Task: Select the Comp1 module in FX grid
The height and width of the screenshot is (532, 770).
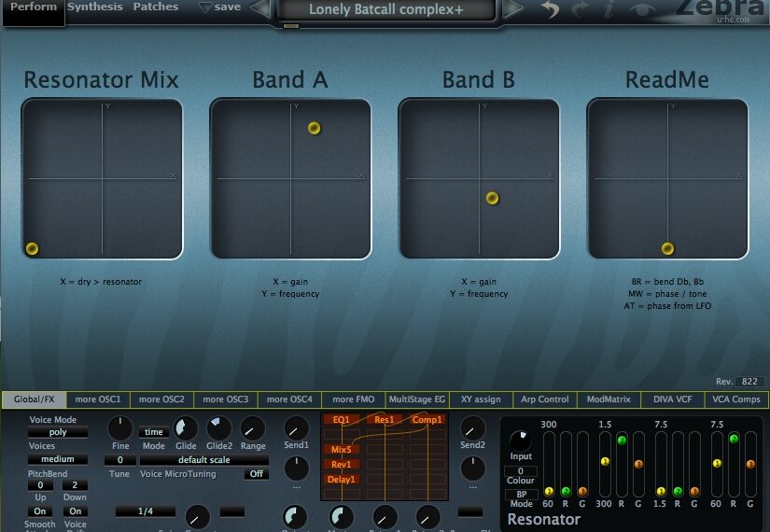Action: pos(427,420)
